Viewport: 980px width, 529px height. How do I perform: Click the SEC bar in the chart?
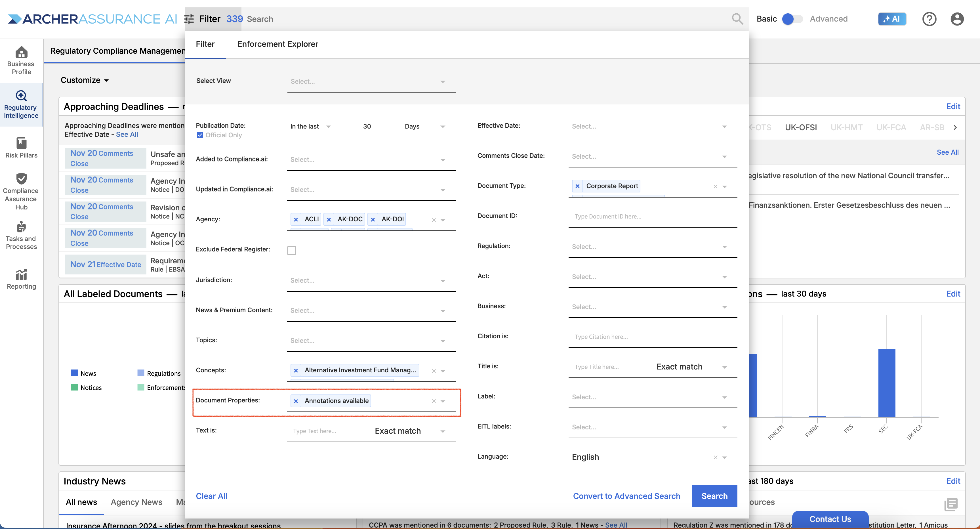tap(886, 383)
